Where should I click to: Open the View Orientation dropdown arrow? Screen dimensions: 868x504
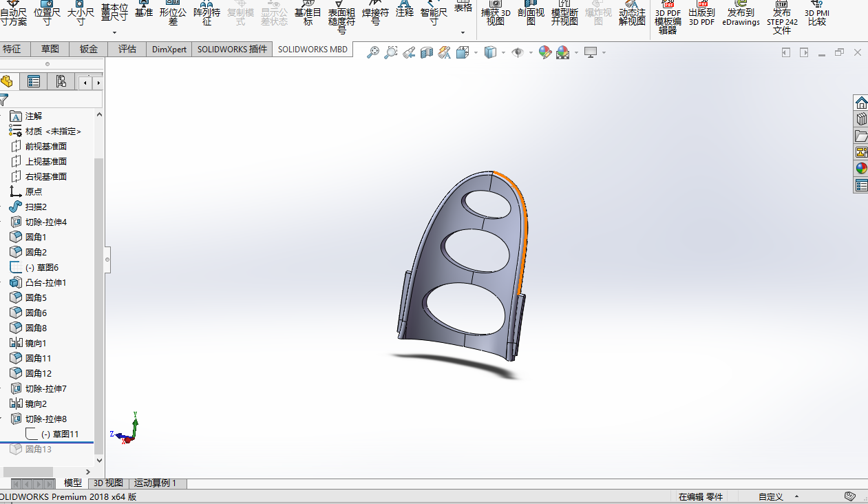475,53
